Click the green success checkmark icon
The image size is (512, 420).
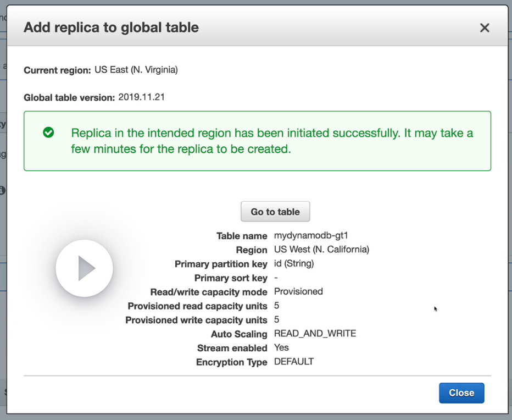[49, 132]
